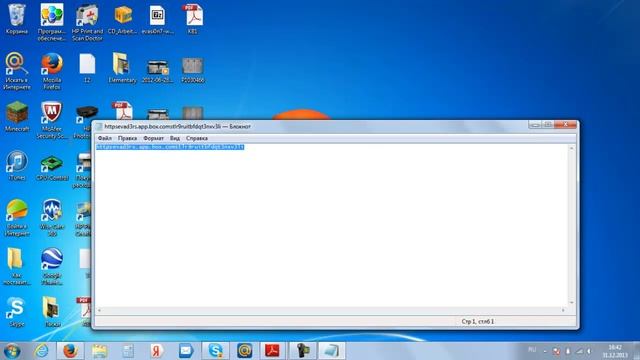Select the Программное обеспечение desktop shortcut

[x=52, y=22]
